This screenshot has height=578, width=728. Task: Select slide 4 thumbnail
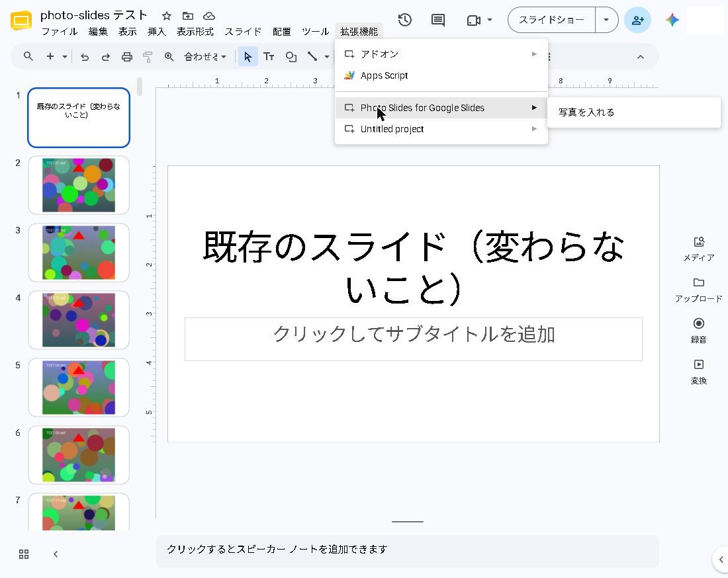pyautogui.click(x=79, y=320)
